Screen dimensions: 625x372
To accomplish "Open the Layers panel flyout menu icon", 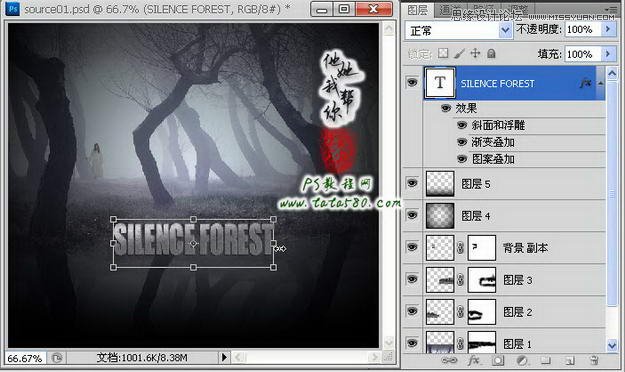I will point(611,9).
